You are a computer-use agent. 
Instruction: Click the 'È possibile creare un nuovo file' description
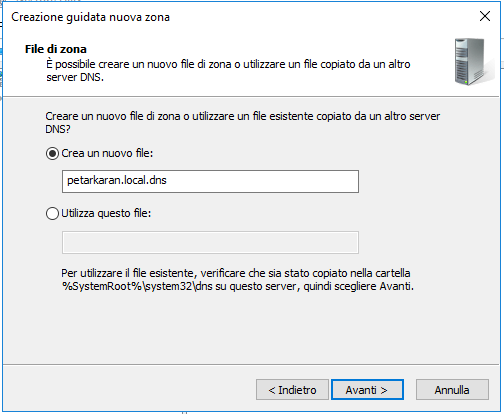point(228,70)
